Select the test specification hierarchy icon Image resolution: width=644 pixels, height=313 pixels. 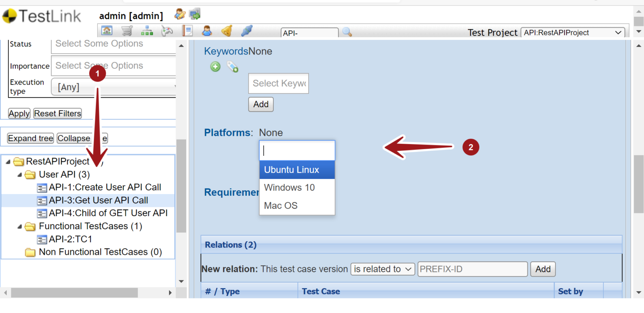click(x=147, y=30)
